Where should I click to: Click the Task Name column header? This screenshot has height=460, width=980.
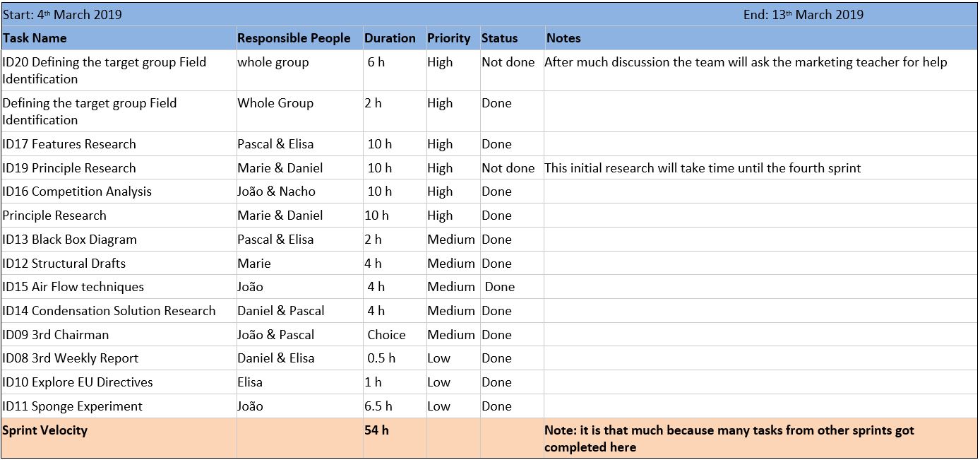pyautogui.click(x=35, y=38)
